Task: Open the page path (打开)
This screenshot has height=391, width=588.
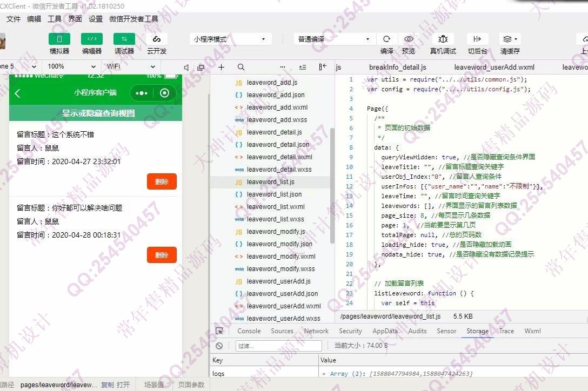Action: coord(123,385)
